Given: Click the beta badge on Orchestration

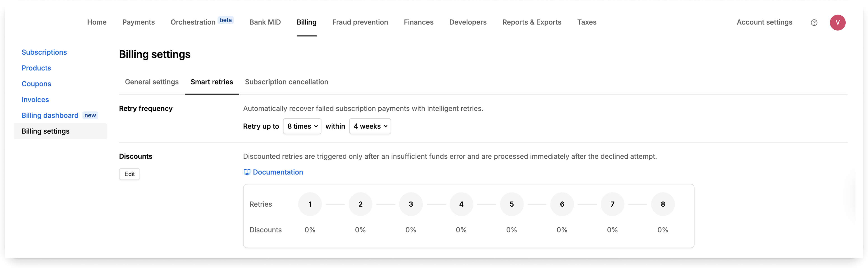Looking at the screenshot, I should coord(225,20).
